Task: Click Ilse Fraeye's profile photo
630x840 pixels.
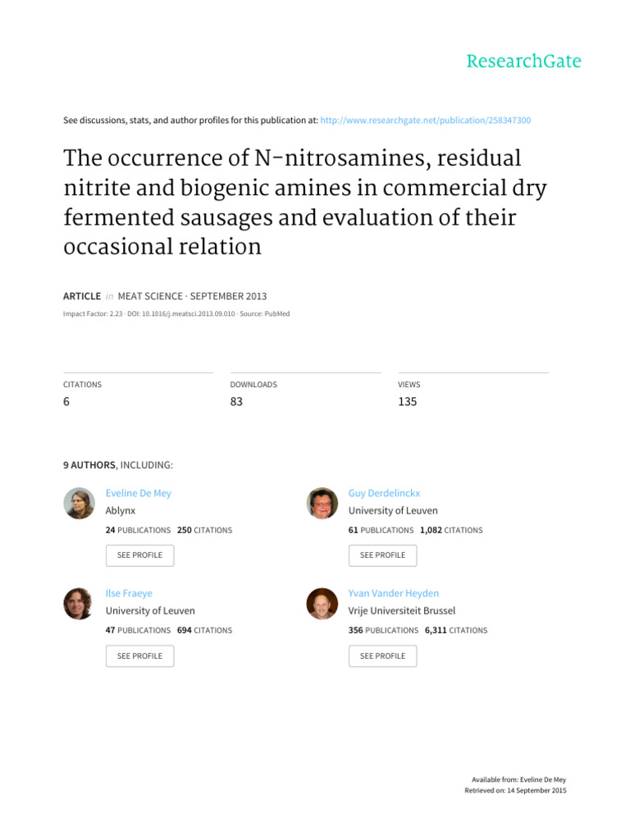Action: [80, 604]
